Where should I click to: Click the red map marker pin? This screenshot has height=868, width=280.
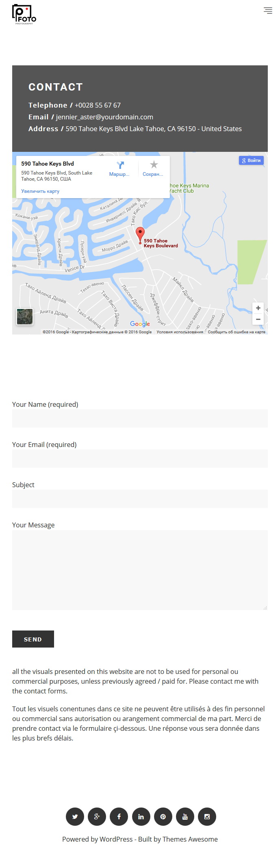pos(140,235)
